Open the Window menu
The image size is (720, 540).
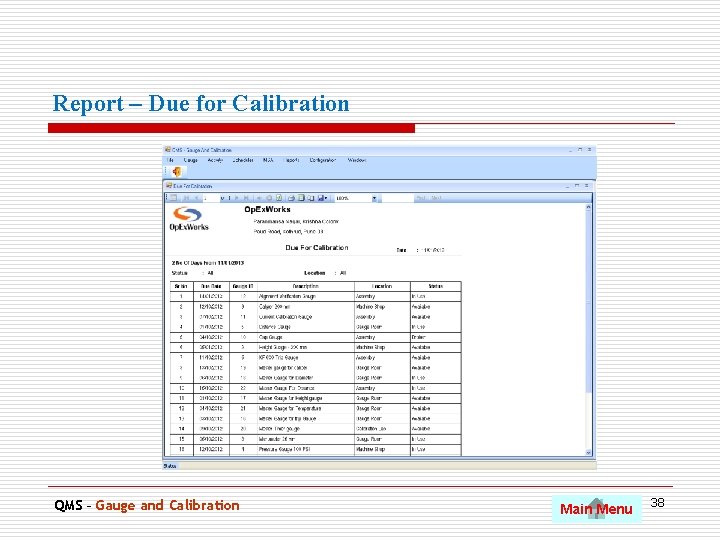point(357,160)
